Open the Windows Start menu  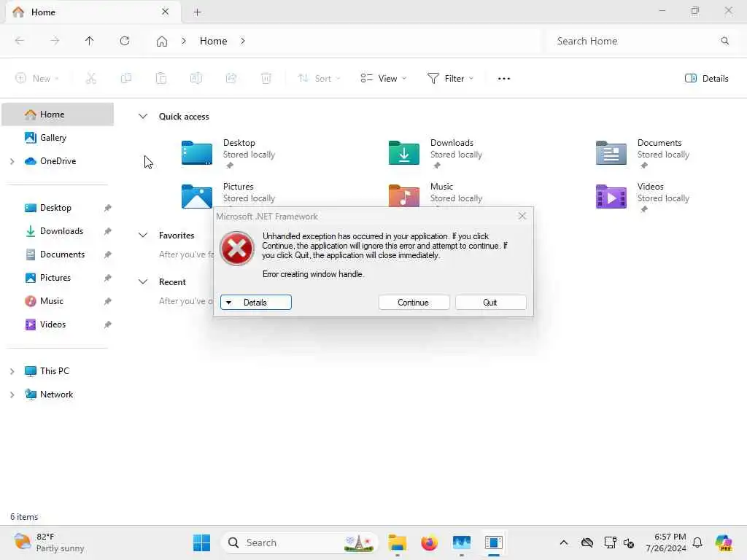pos(202,542)
